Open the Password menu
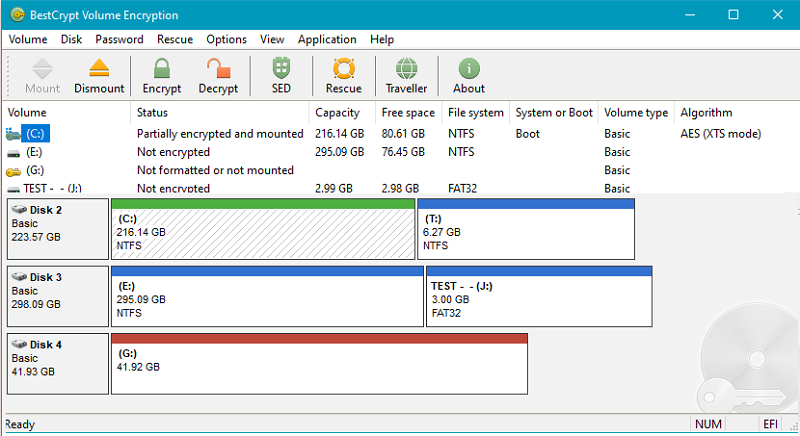The image size is (800, 436). (119, 39)
